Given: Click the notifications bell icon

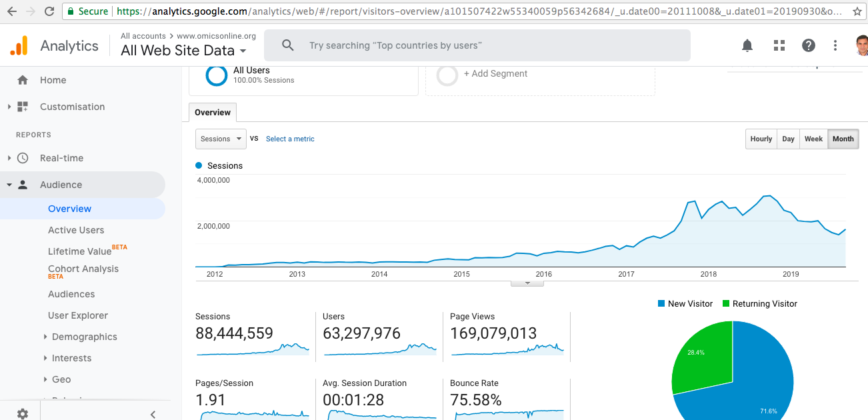Looking at the screenshot, I should (x=747, y=45).
